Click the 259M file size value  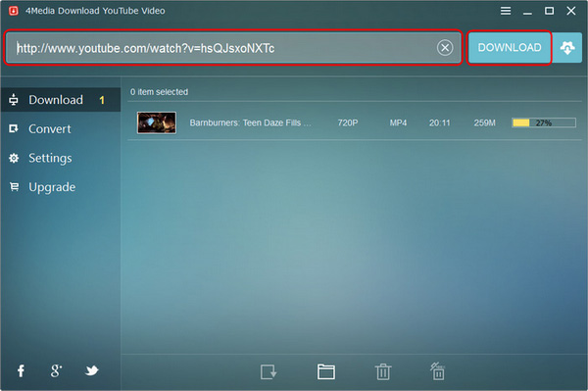[484, 122]
